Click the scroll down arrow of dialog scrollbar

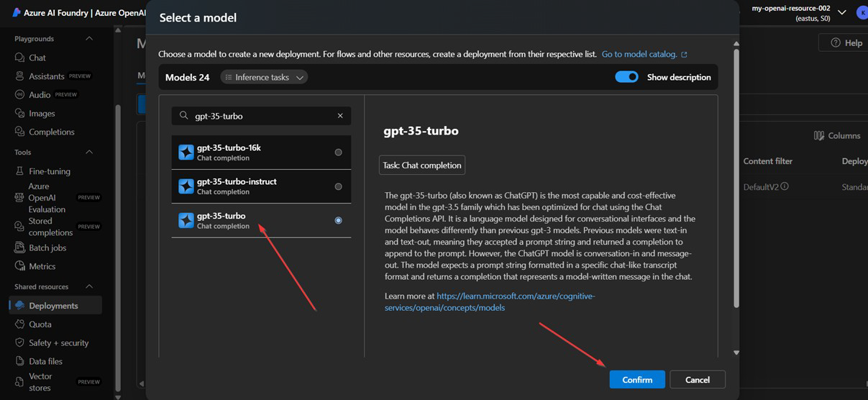736,353
